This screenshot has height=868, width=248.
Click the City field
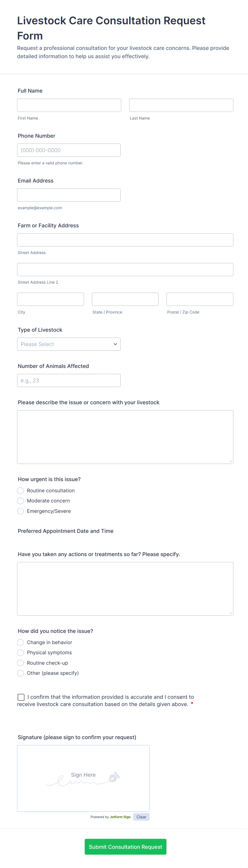coord(50,299)
